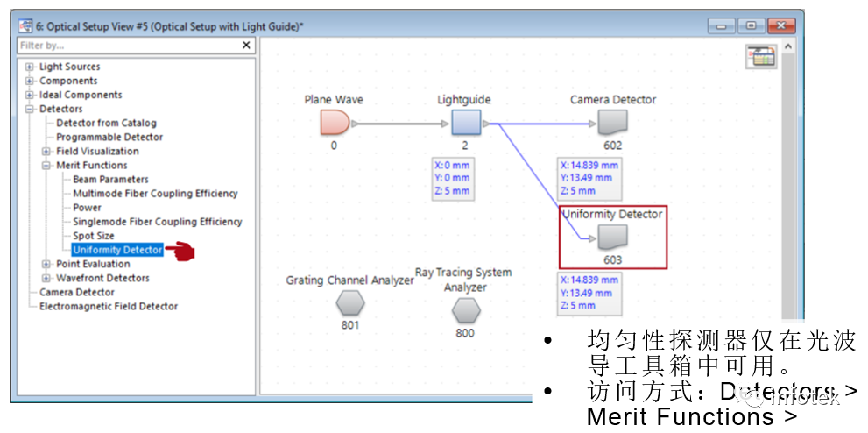Select Spot Size in tree

point(94,236)
